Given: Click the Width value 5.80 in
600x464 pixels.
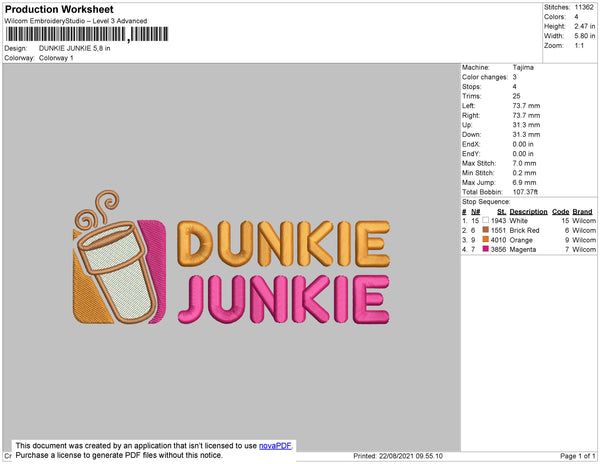Looking at the screenshot, I should click(584, 36).
